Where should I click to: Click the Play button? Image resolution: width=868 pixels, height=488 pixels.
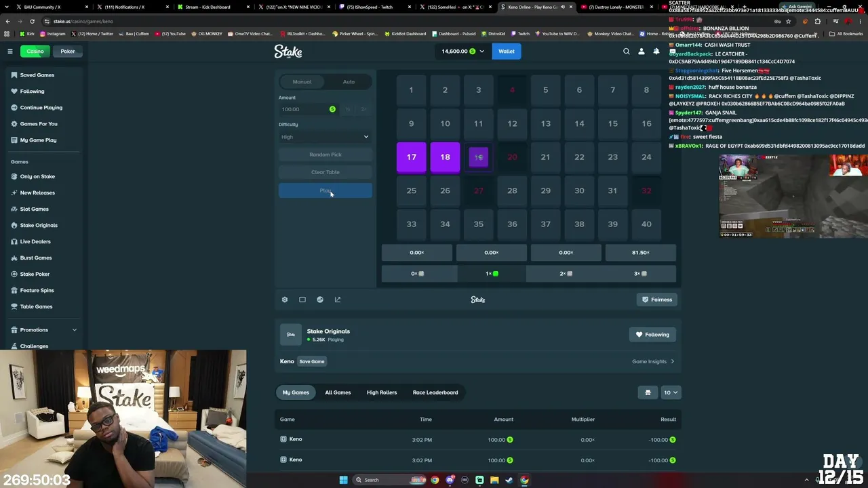[x=325, y=191]
